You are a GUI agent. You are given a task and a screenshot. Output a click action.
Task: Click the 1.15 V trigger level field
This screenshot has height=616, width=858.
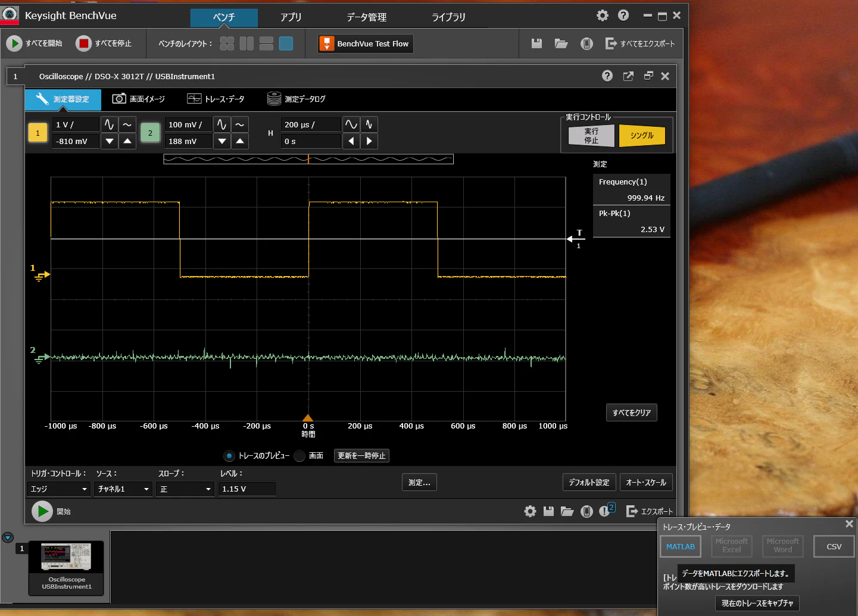pyautogui.click(x=247, y=489)
